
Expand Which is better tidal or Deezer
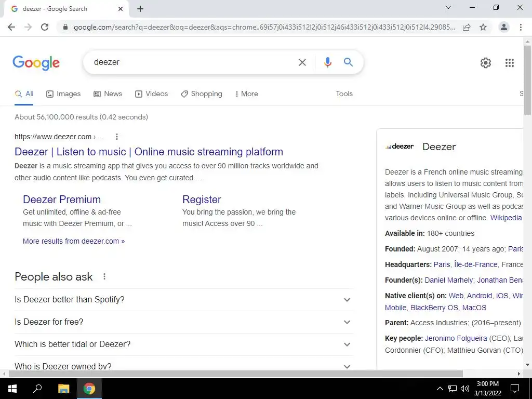tap(184, 344)
